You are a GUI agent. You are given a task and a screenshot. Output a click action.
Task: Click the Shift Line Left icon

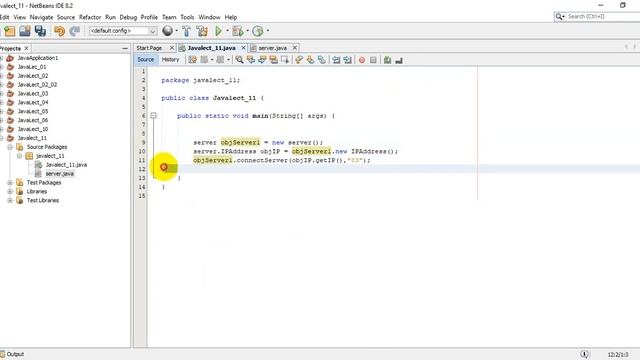pyautogui.click(x=336, y=60)
